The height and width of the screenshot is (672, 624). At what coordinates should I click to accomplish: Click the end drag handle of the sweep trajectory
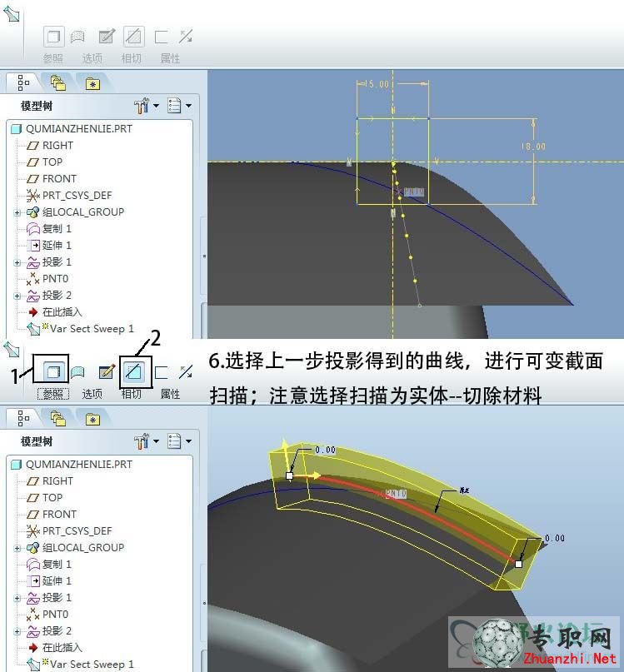tap(518, 564)
